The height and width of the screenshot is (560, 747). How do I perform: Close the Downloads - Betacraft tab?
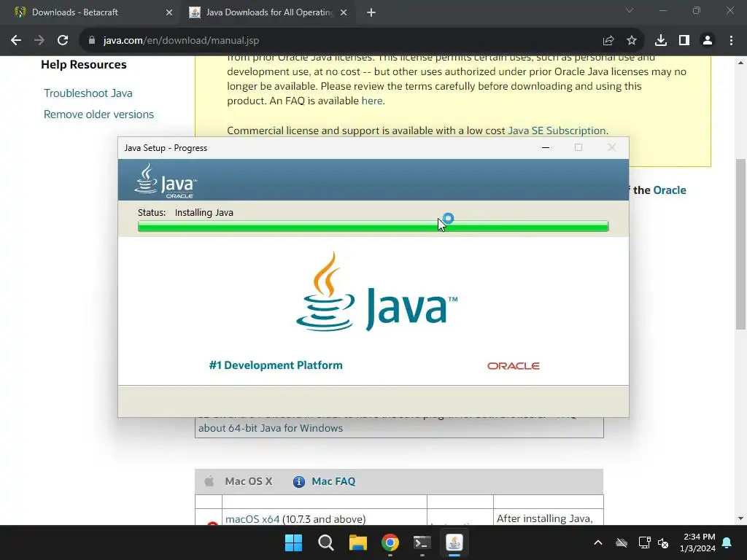[169, 13]
